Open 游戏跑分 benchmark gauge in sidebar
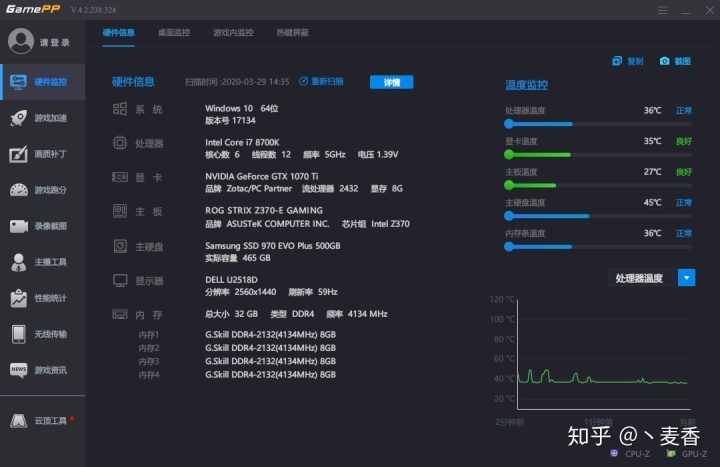720x467 pixels. (x=43, y=190)
